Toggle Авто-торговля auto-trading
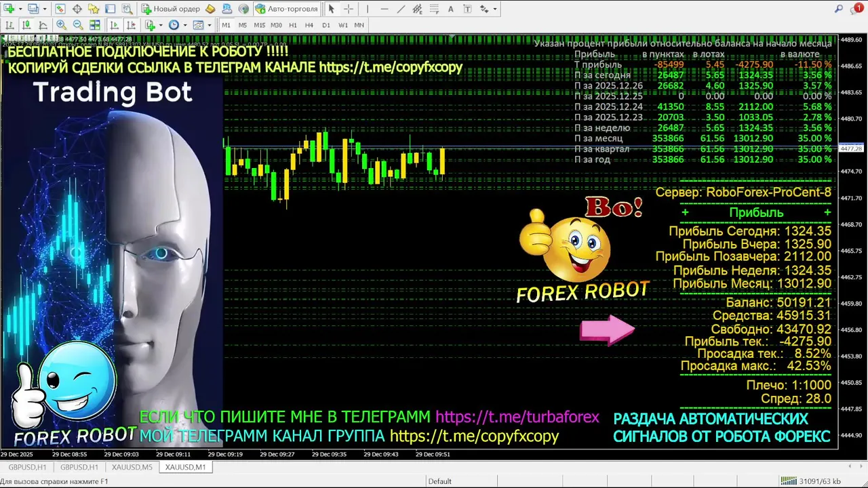The image size is (868, 488). pyautogui.click(x=287, y=9)
